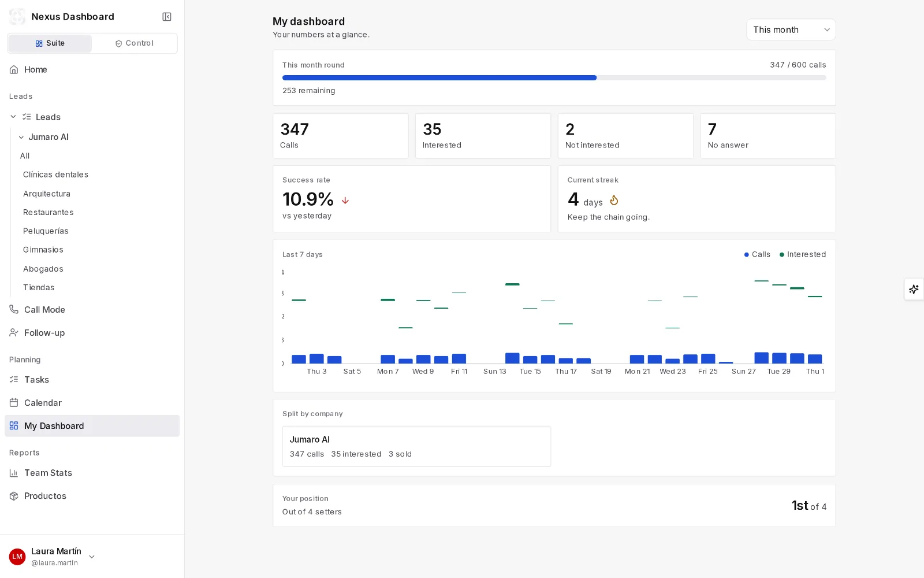Viewport: 924px width, 578px height.
Task: Click the Home house icon
Action: click(14, 69)
